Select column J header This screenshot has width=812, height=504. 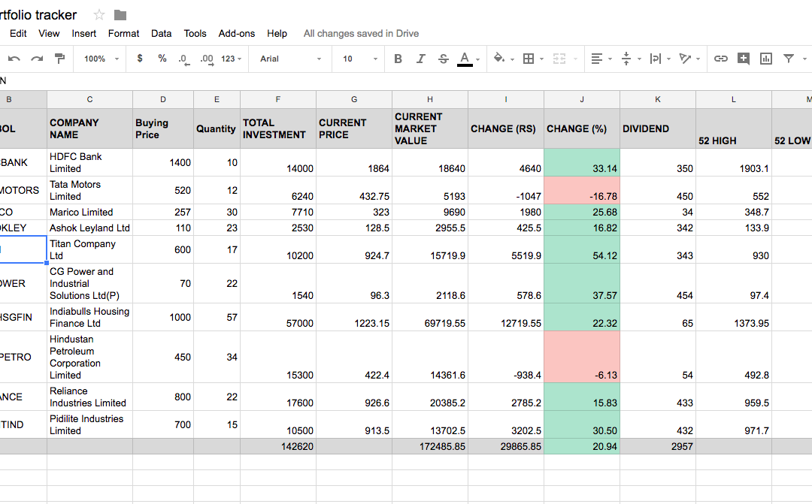coord(581,99)
